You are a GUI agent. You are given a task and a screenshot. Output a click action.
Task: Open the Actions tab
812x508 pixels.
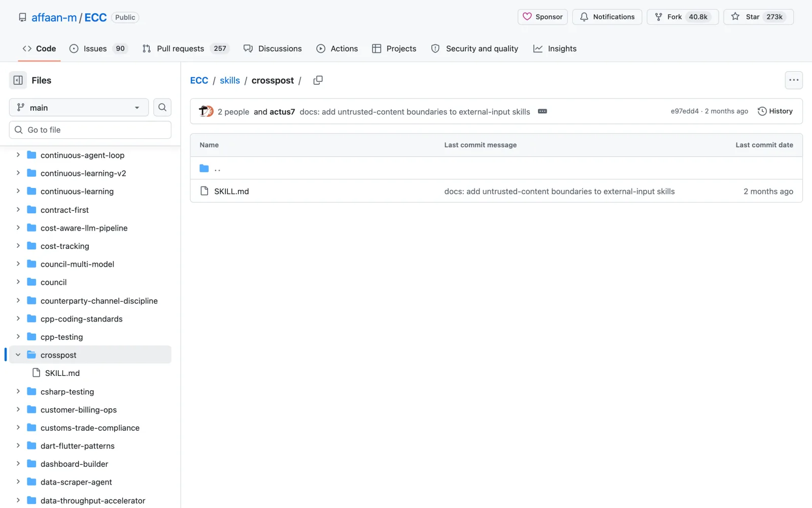pyautogui.click(x=337, y=49)
